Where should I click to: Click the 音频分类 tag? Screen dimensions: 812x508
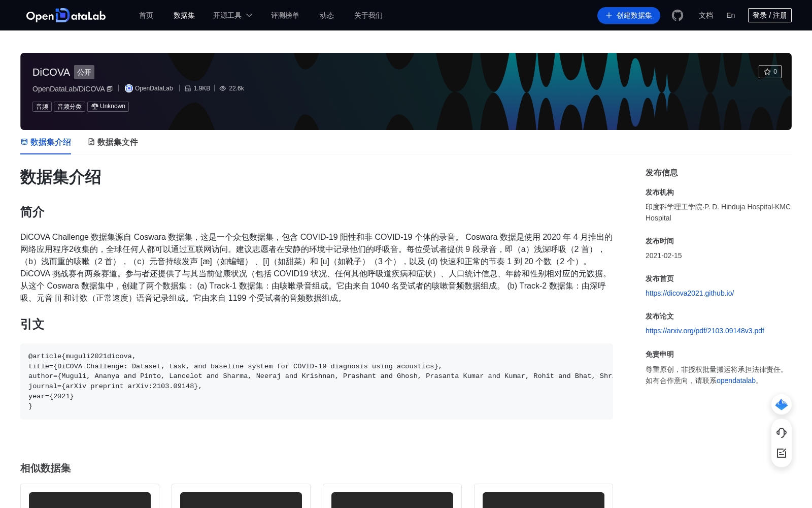(x=70, y=107)
